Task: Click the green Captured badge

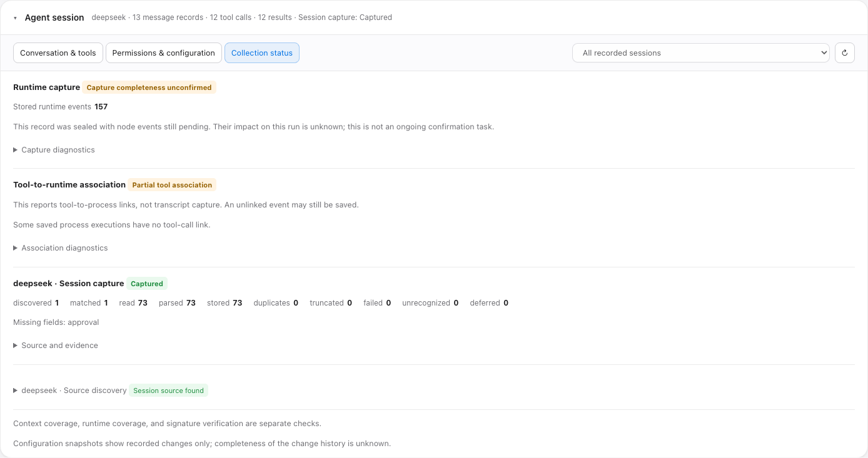Action: (x=147, y=284)
